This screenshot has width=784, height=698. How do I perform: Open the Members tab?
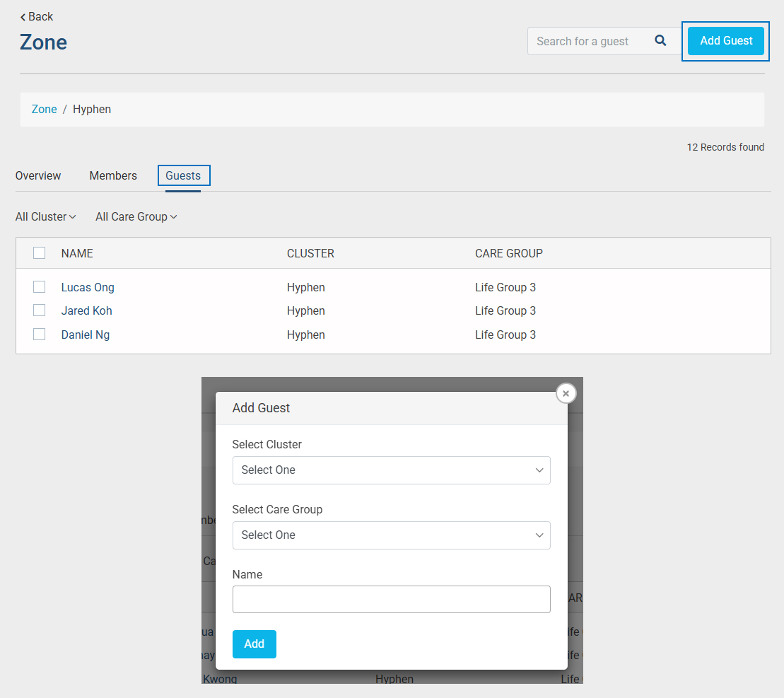pos(113,175)
